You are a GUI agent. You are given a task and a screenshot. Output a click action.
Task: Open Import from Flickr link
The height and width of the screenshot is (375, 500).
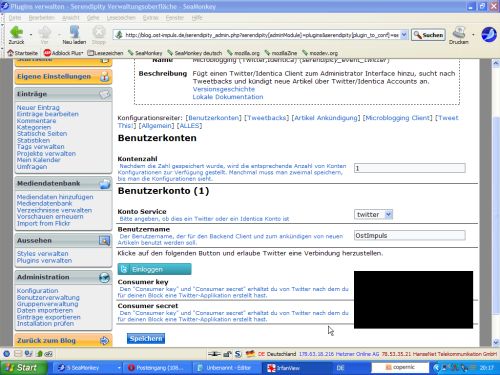coord(43,223)
